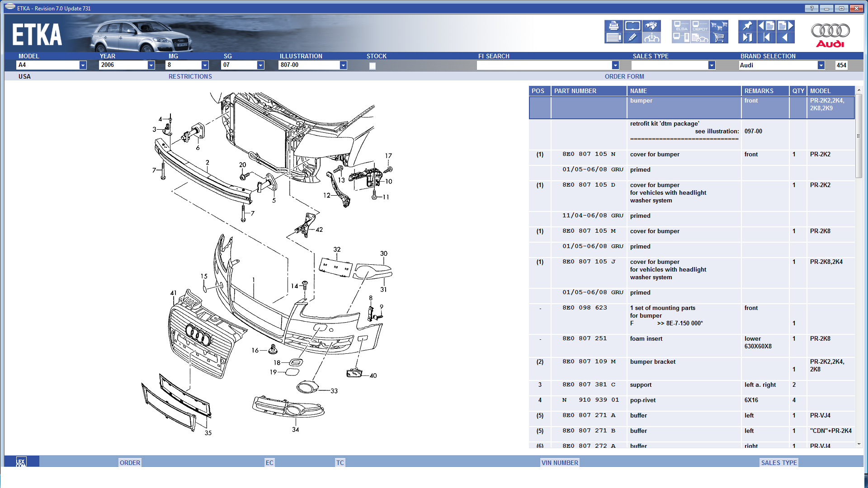Click the help question mark button
Image resolution: width=868 pixels, height=488 pixels.
(x=811, y=8)
